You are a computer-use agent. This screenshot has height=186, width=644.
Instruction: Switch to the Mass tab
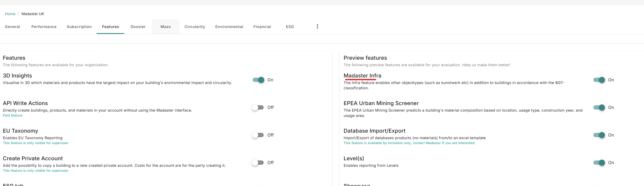(x=165, y=27)
